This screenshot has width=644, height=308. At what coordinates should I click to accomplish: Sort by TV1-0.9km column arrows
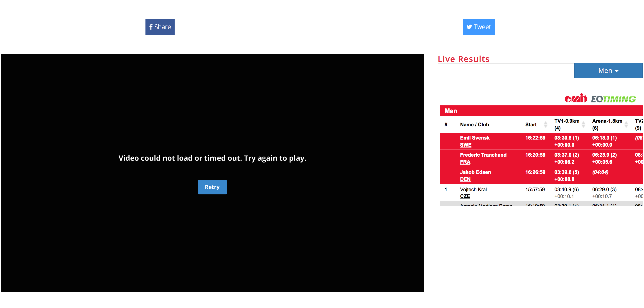click(x=583, y=125)
